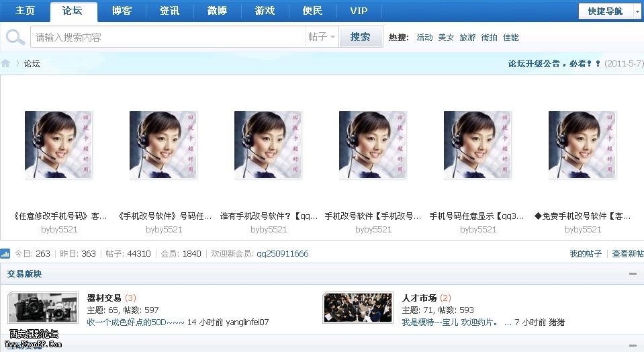Viewport: 644px width, 352px height.
Task: Click the home icon in breadcrumb
Action: pyautogui.click(x=6, y=64)
